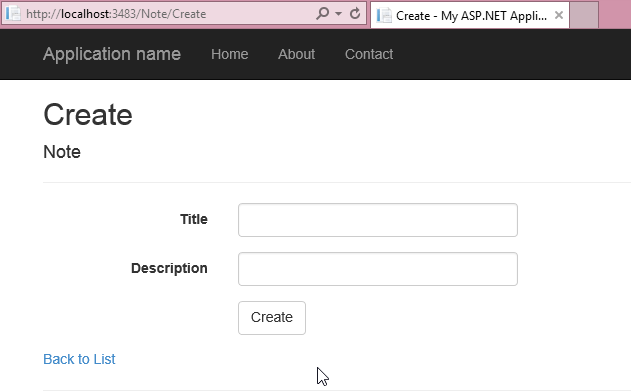Viewport: 631px width, 392px height.
Task: Click the Application name brand link
Action: click(112, 54)
